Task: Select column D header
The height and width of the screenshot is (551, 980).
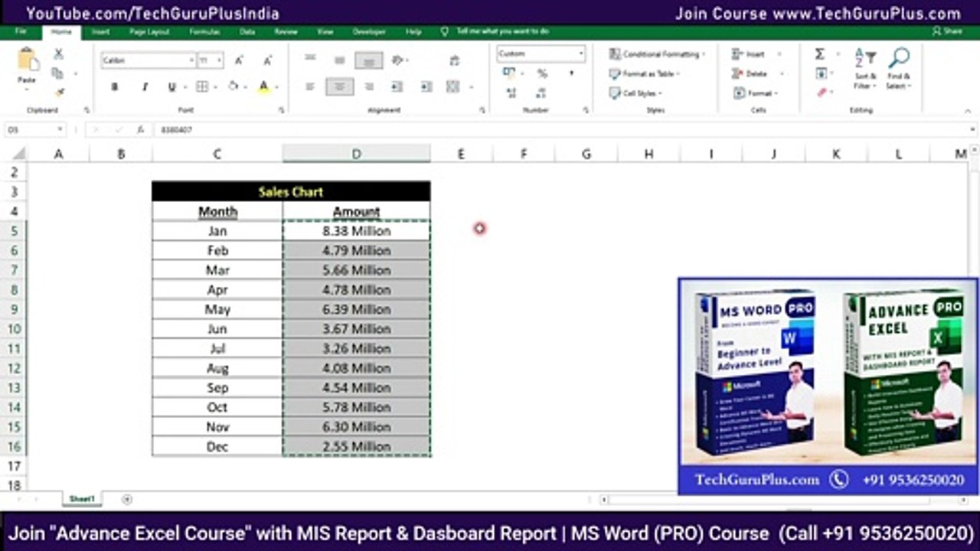Action: coord(356,154)
